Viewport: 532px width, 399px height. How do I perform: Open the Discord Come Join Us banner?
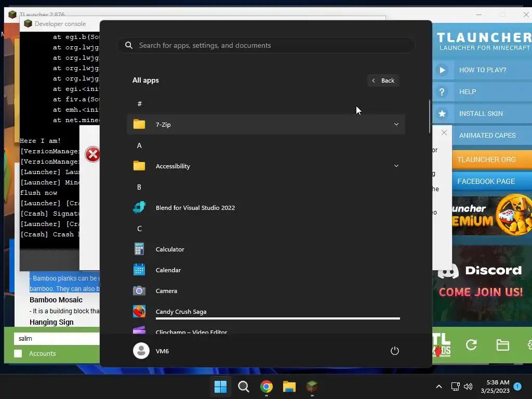(482, 282)
